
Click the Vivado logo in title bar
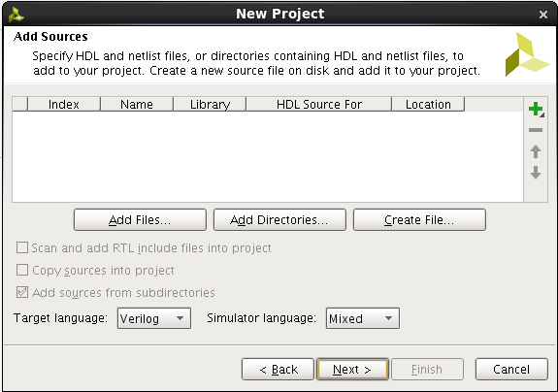pos(16,15)
